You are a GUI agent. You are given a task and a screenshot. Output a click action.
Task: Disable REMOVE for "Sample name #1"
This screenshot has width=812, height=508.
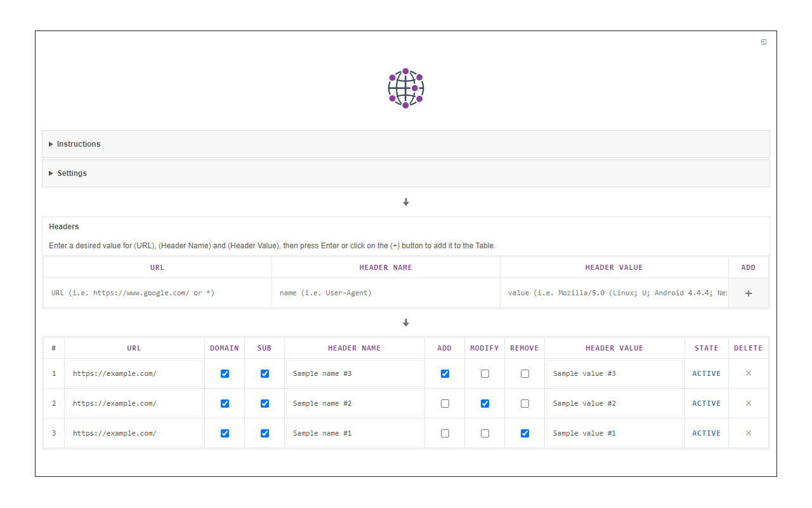point(525,433)
